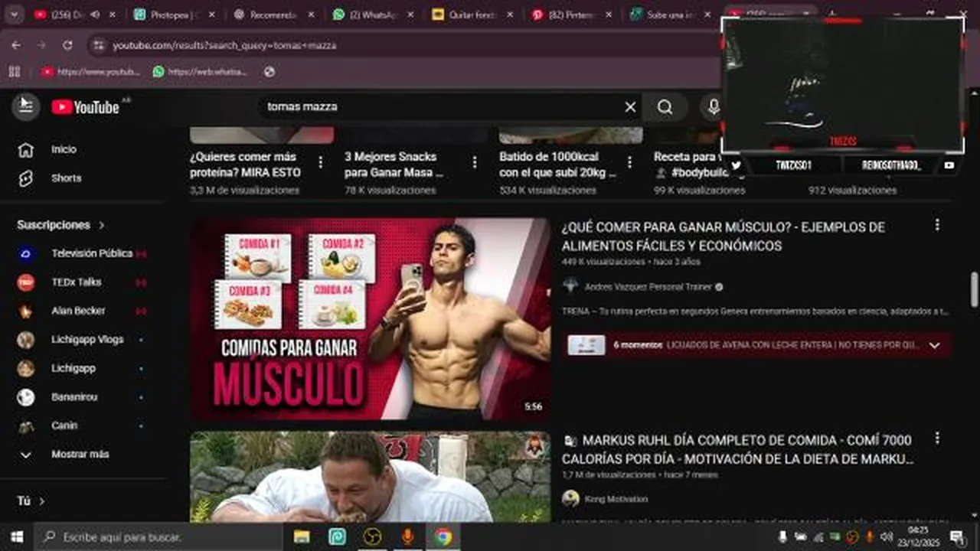Expand the Suscripciones section arrow

[x=102, y=225]
